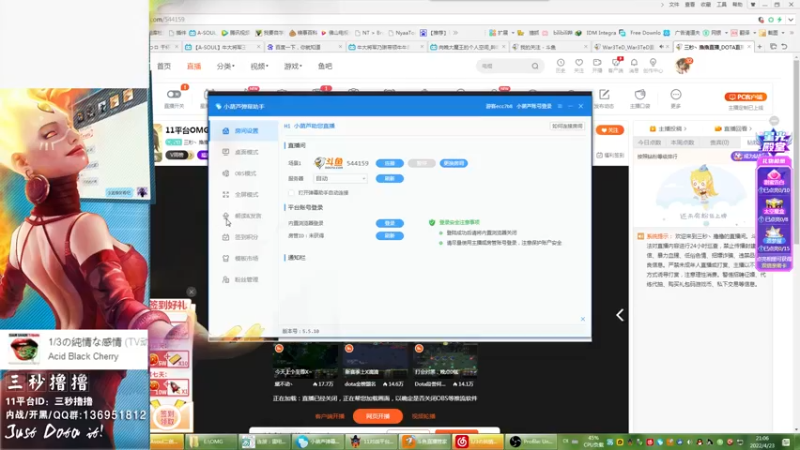This screenshot has width=800, height=450.
Task: Switch to the weekly points ranking tab
Action: point(682,142)
